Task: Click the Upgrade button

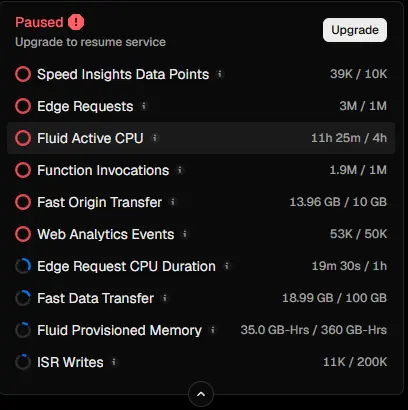Action: tap(355, 30)
